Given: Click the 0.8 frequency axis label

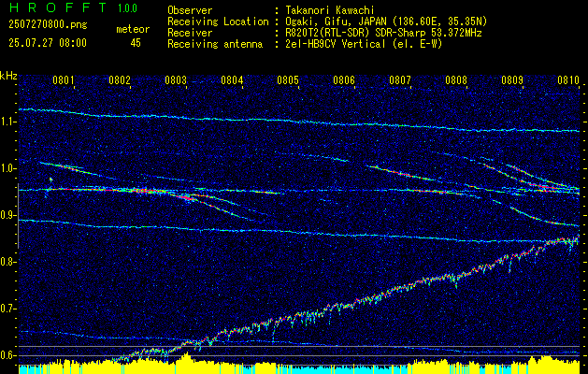Looking at the screenshot, I should tap(7, 262).
